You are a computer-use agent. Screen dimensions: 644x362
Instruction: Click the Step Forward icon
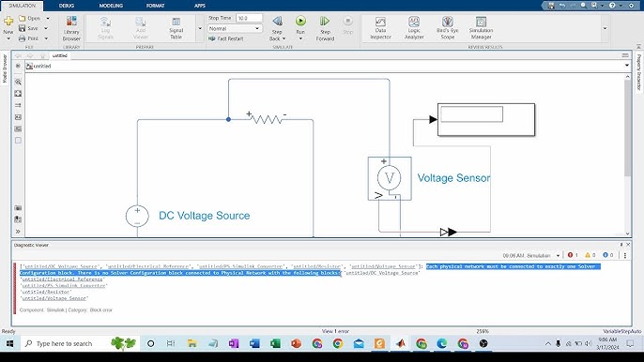(325, 21)
